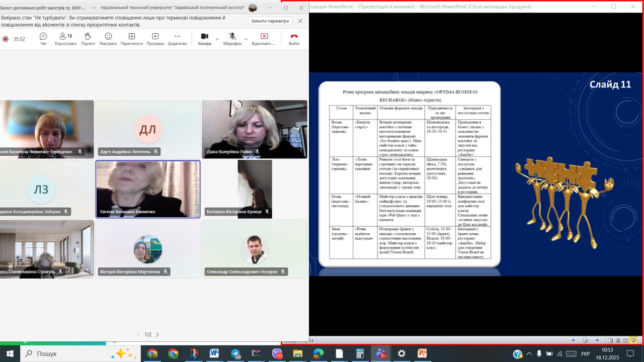Switch the УКР keyboard language
Image resolution: width=644 pixels, height=362 pixels.
click(x=585, y=353)
